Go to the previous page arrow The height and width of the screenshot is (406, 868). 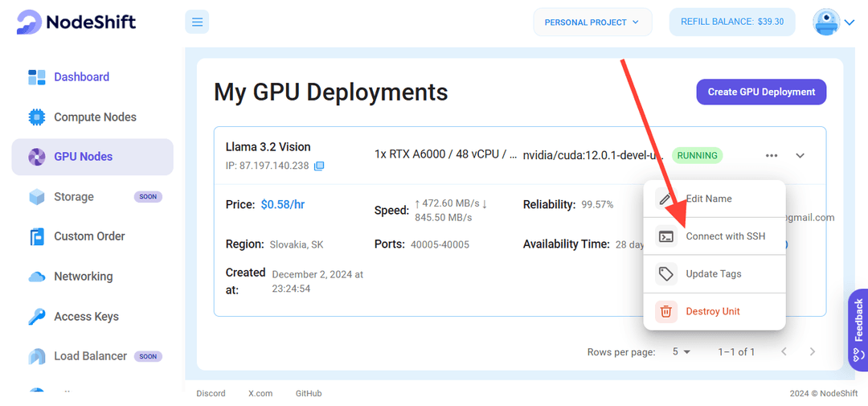[784, 351]
